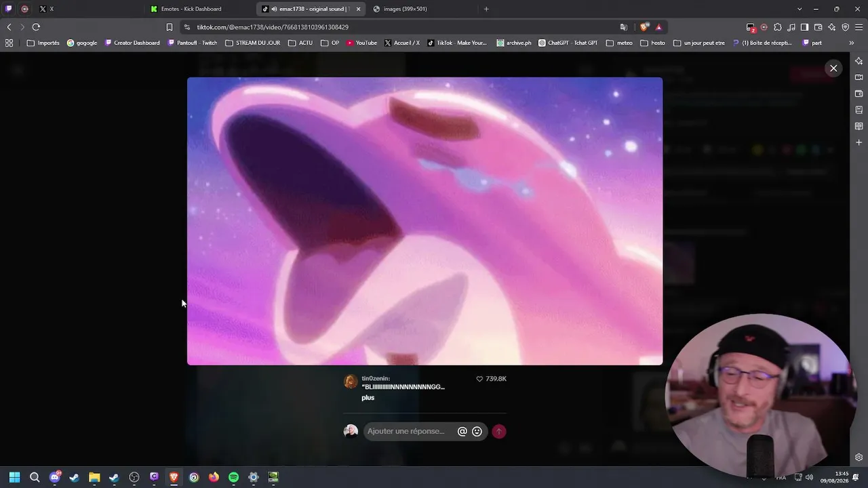Open the pinned Twitch tab

tap(9, 9)
